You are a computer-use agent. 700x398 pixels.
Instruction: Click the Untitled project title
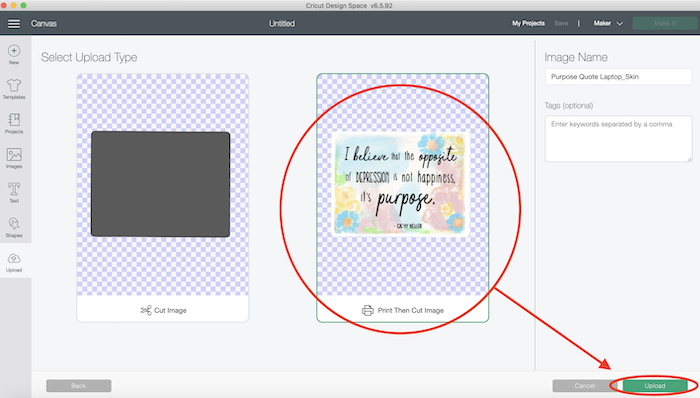pyautogui.click(x=282, y=24)
